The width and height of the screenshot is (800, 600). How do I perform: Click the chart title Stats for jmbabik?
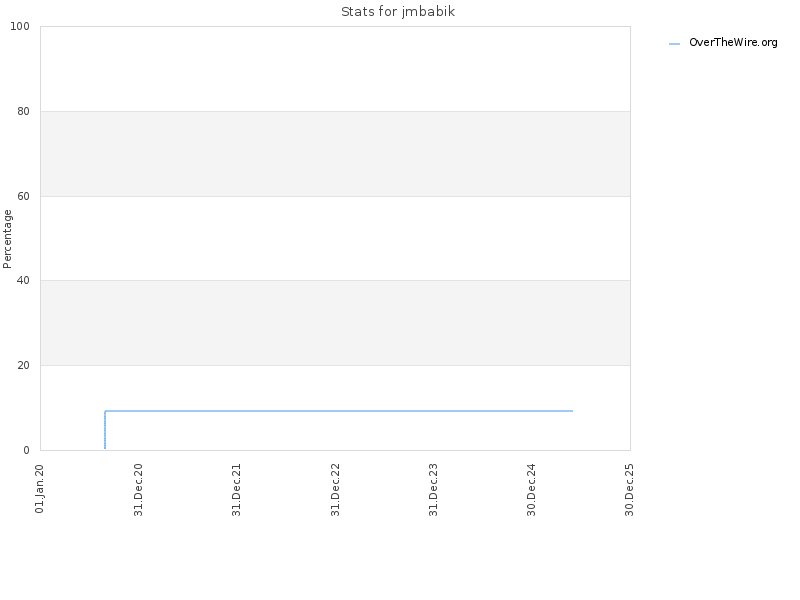pos(398,12)
